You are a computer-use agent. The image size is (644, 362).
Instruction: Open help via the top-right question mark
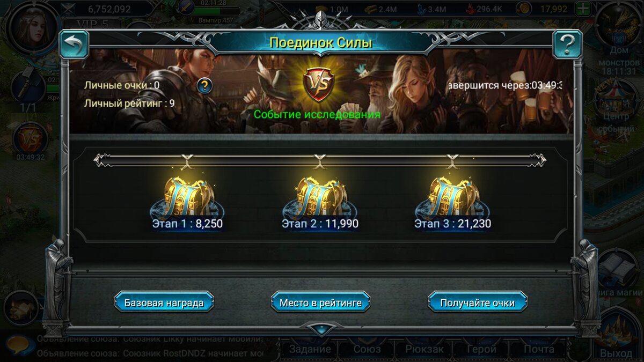point(567,45)
